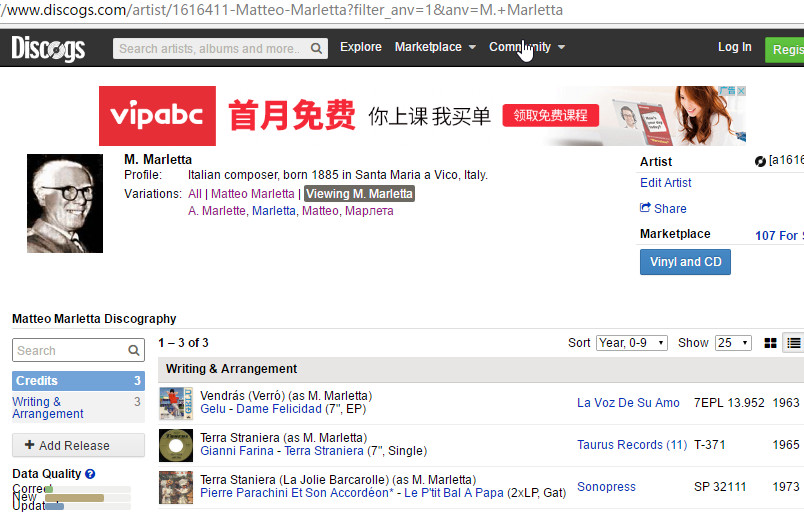Select the Credits filter tab

[78, 381]
